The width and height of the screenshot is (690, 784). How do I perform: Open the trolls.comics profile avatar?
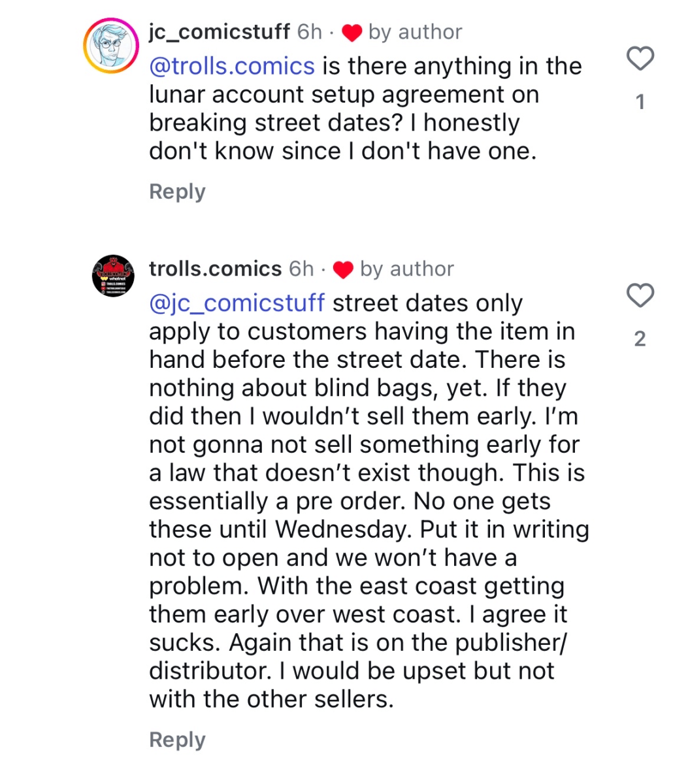[x=112, y=276]
